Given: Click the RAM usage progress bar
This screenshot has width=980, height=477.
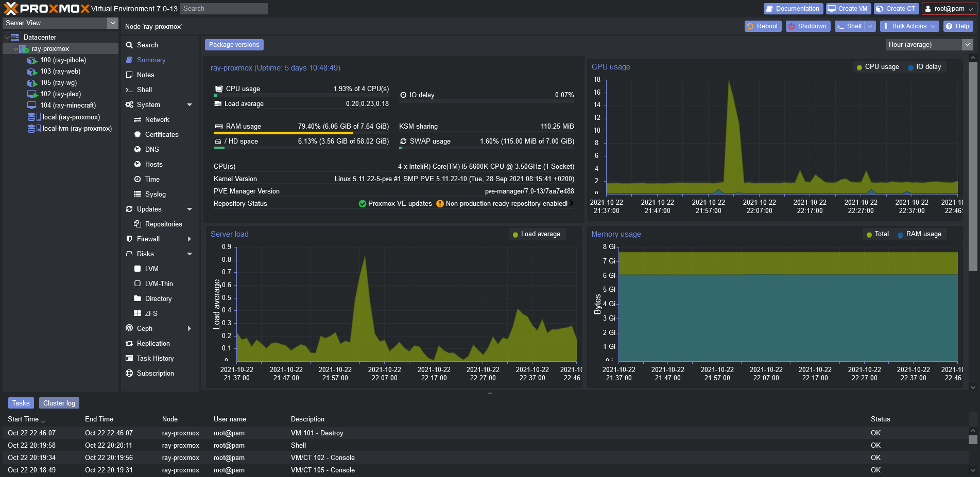Looking at the screenshot, I should 301,133.
